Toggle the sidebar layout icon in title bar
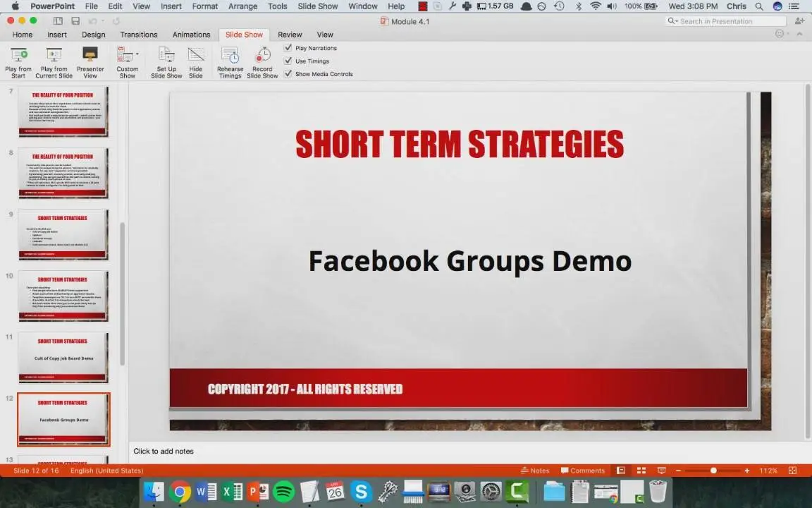This screenshot has height=508, width=812. [58, 21]
